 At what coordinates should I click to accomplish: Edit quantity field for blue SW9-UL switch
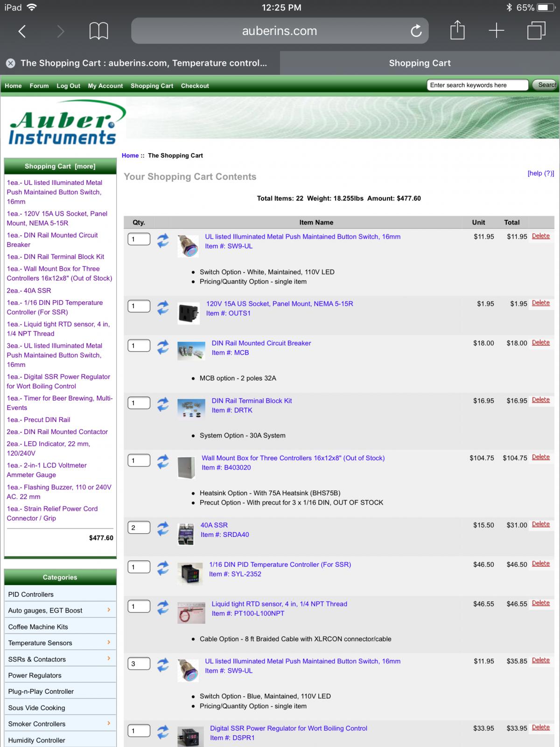(139, 663)
